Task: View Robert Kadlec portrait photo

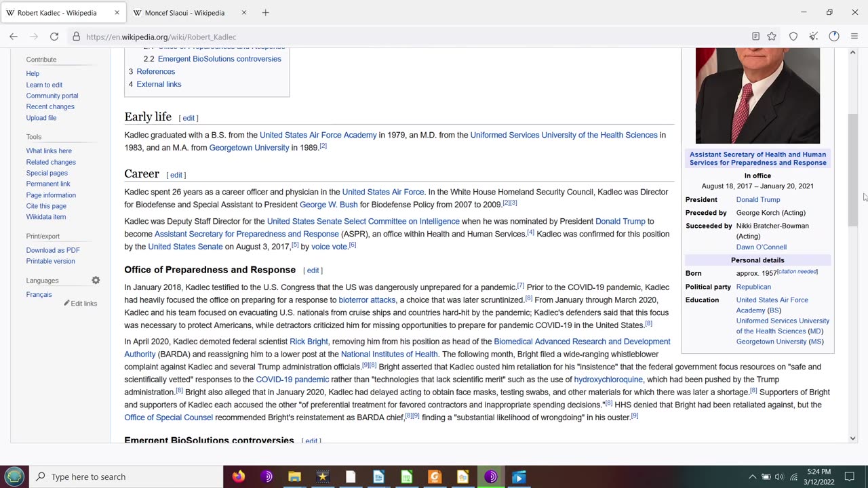Action: coord(757,95)
